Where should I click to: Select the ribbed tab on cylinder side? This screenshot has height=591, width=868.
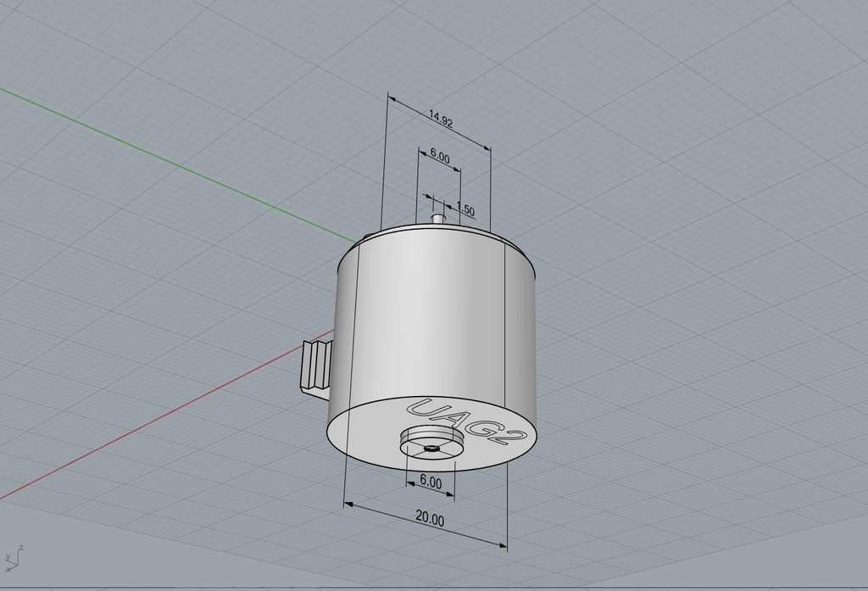[316, 368]
